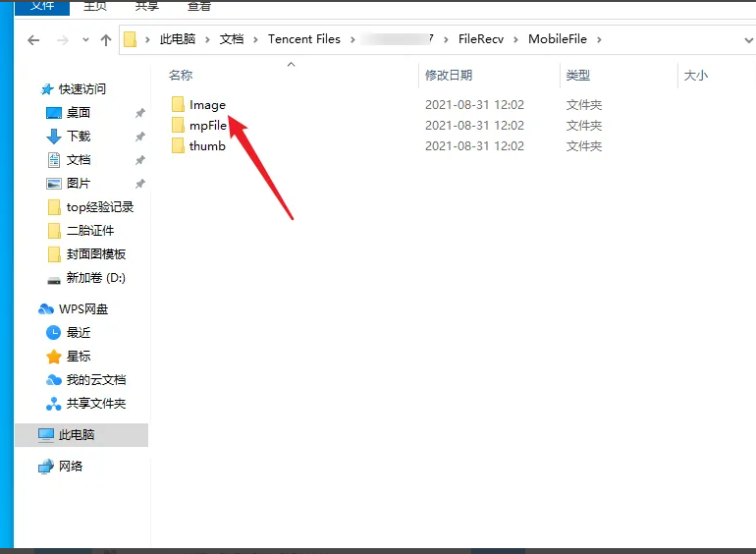Open 共享文件夹 share icon
Image resolution: width=756 pixels, height=554 pixels.
tap(54, 404)
